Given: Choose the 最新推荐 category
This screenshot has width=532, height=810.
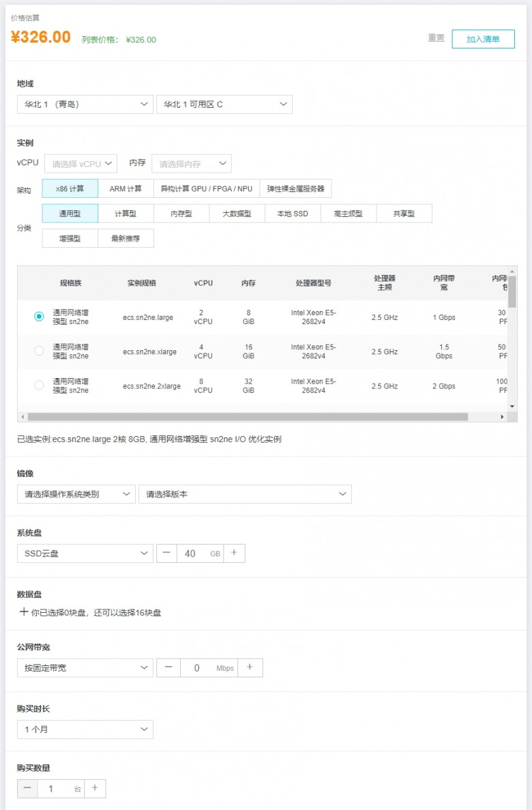Looking at the screenshot, I should tap(125, 238).
